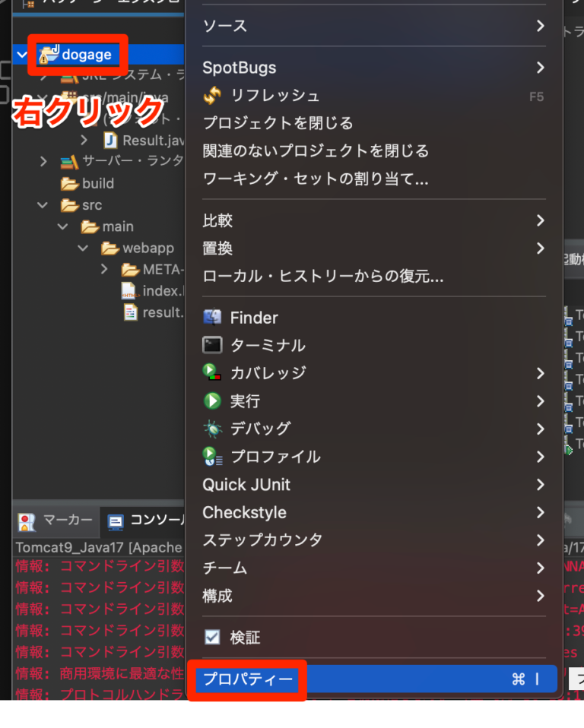Click the デバッグ bug icon
Image resolution: width=584 pixels, height=728 pixels.
tap(213, 429)
